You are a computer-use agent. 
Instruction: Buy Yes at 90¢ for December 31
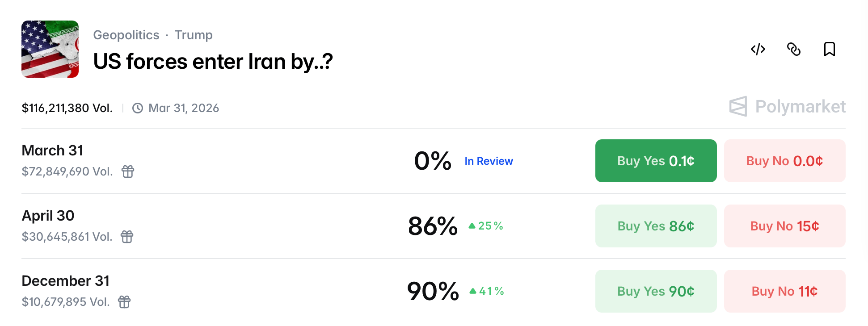656,291
